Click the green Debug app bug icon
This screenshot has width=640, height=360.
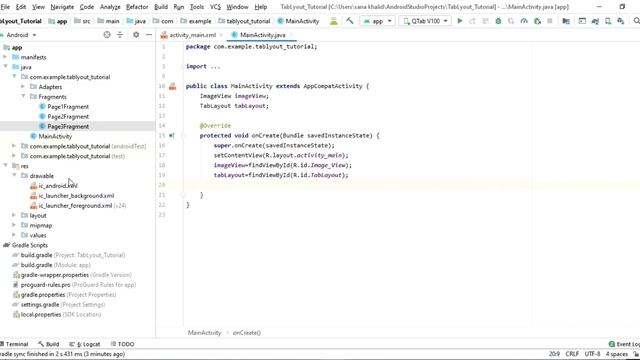point(498,21)
